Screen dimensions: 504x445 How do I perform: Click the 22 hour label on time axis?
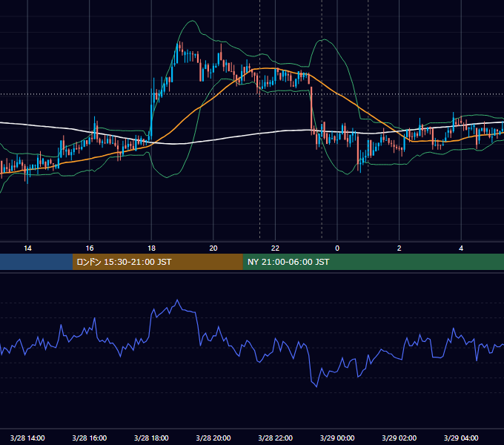click(x=275, y=248)
